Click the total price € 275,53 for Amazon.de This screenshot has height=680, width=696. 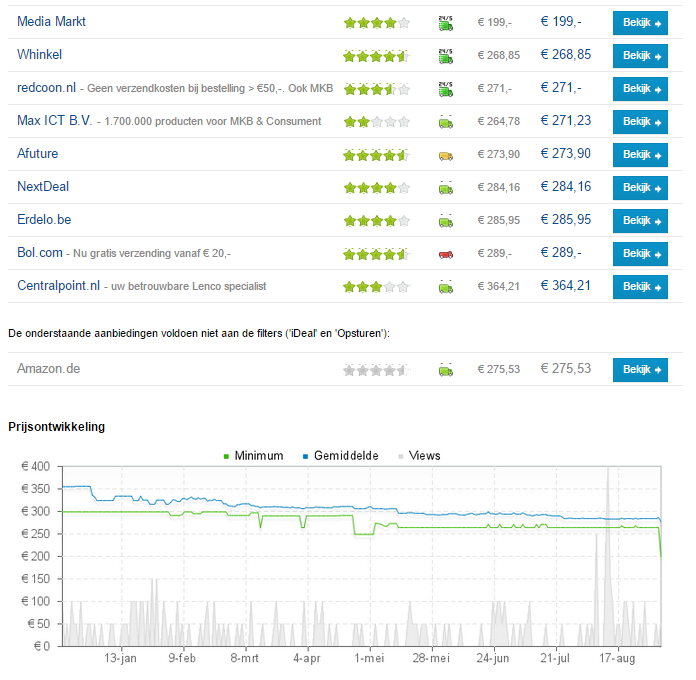tap(566, 368)
